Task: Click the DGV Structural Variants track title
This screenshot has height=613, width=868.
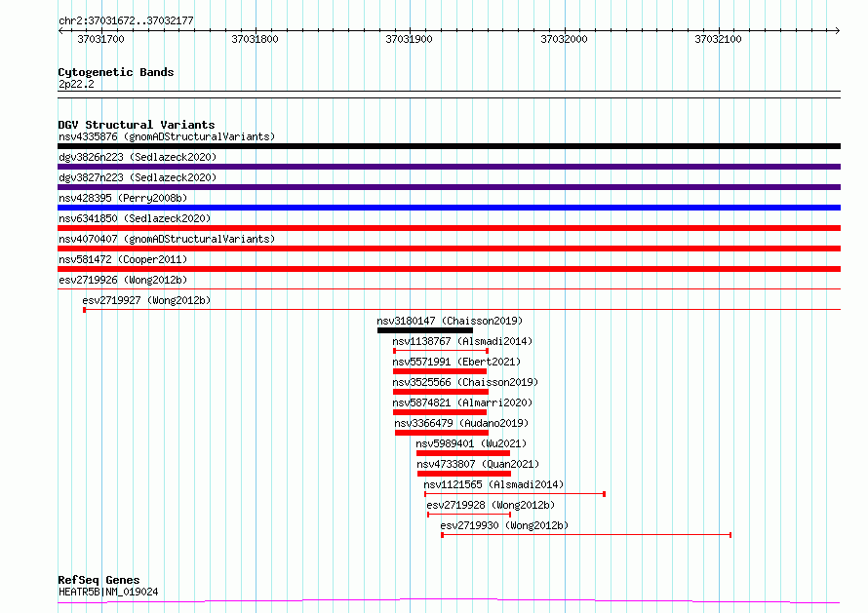Action: (x=137, y=125)
